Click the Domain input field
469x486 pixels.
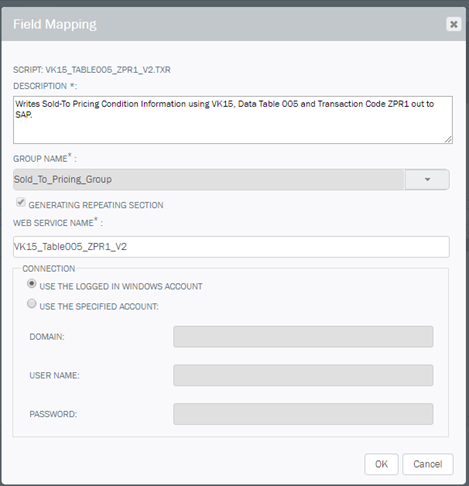click(303, 337)
